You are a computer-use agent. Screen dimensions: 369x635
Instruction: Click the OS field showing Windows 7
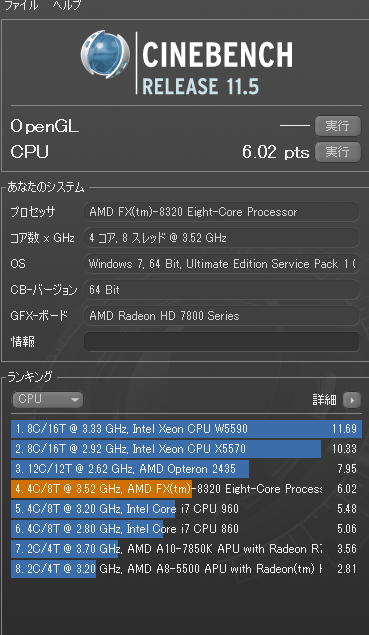222,264
